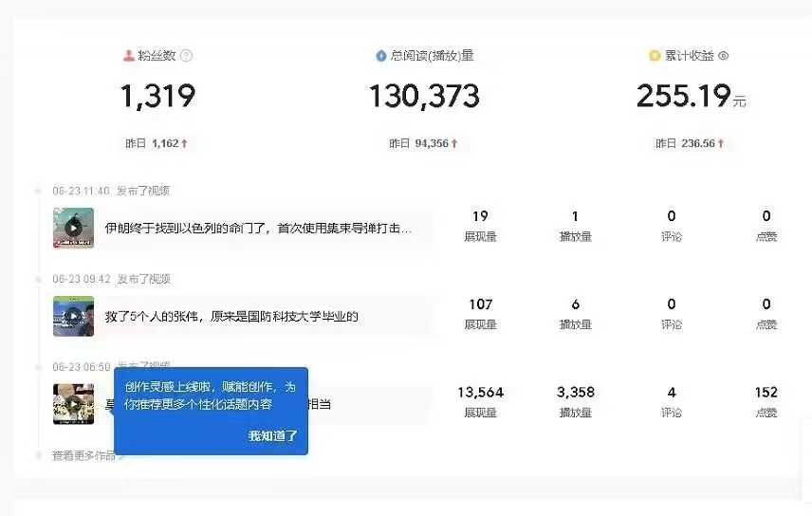Click yesterday's reads figure 94,356
812x516 pixels.
point(432,143)
